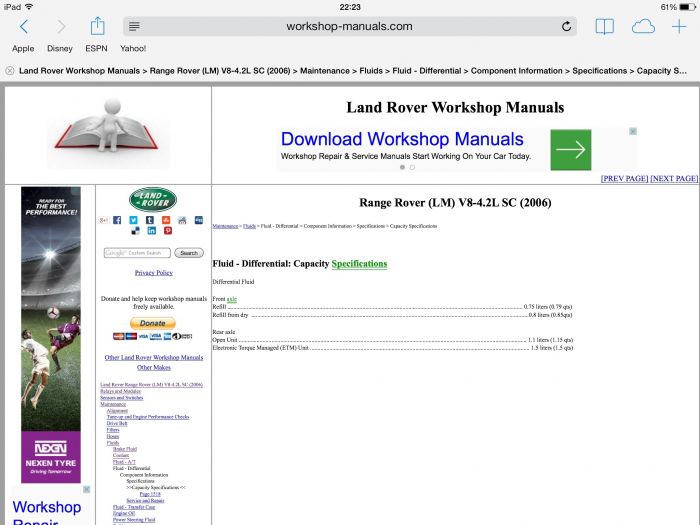The width and height of the screenshot is (700, 525).
Task: Click the yellow Donate button
Action: (153, 323)
